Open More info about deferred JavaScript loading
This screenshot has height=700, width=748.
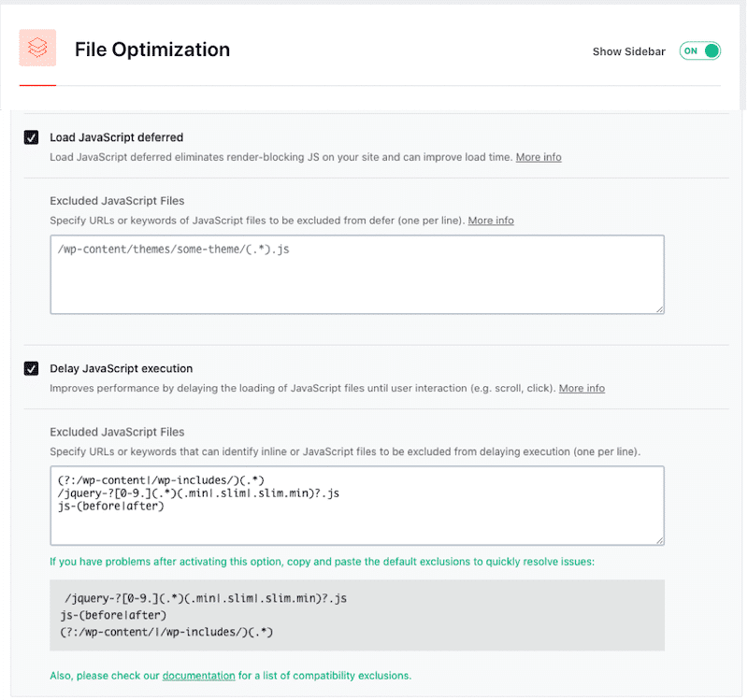[x=538, y=157]
